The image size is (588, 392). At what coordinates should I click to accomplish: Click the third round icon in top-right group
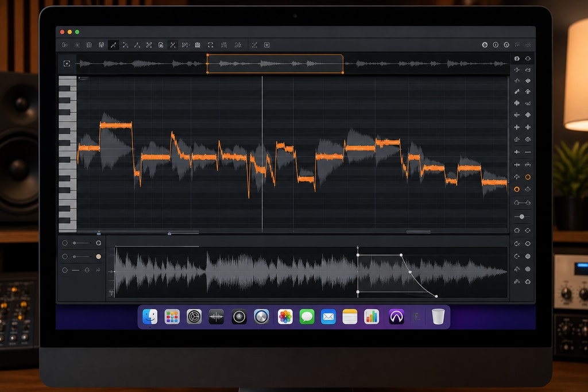(x=506, y=45)
